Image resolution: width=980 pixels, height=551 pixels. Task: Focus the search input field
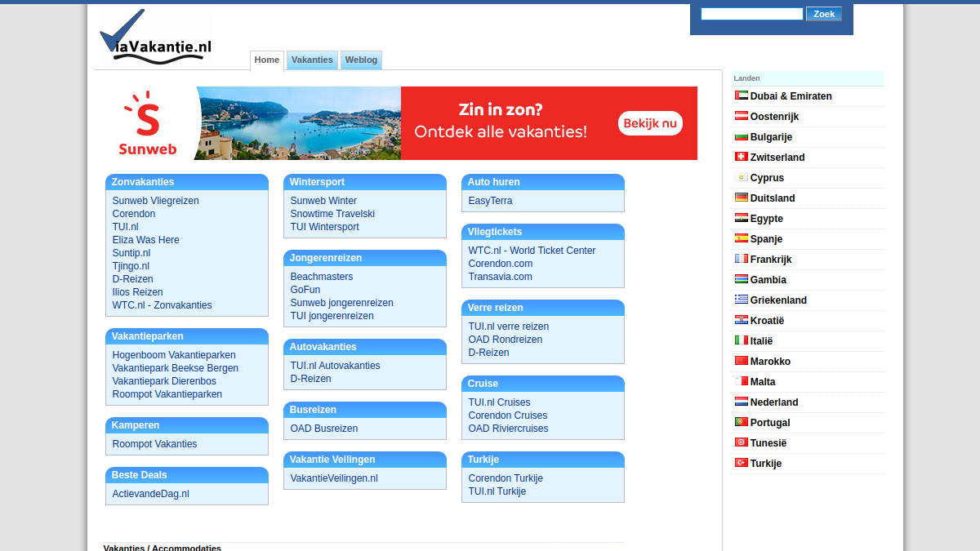click(752, 14)
